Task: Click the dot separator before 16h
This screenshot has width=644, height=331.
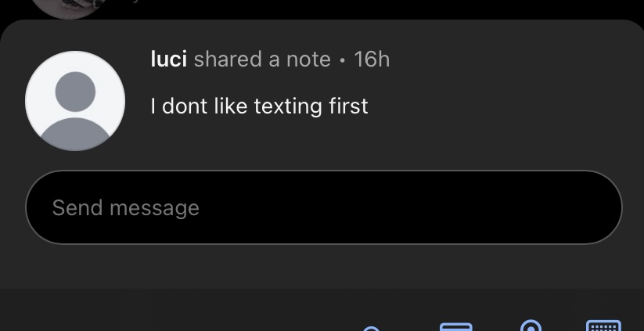Action: point(343,60)
